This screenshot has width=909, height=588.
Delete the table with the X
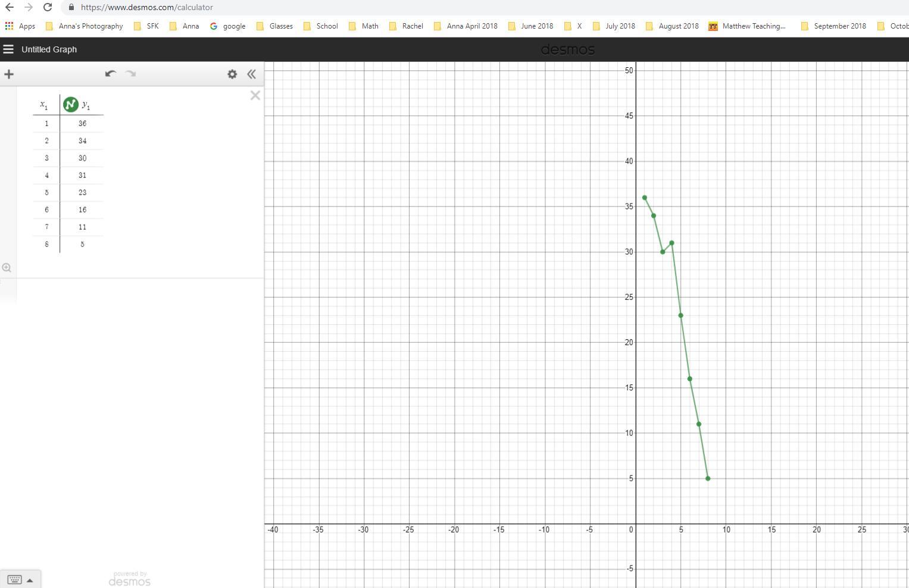[x=255, y=96]
